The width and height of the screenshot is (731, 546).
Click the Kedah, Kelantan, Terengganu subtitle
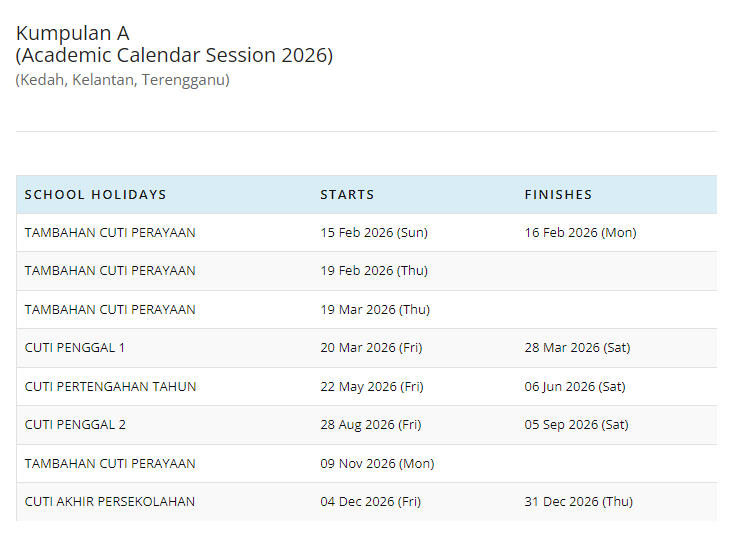pyautogui.click(x=122, y=80)
